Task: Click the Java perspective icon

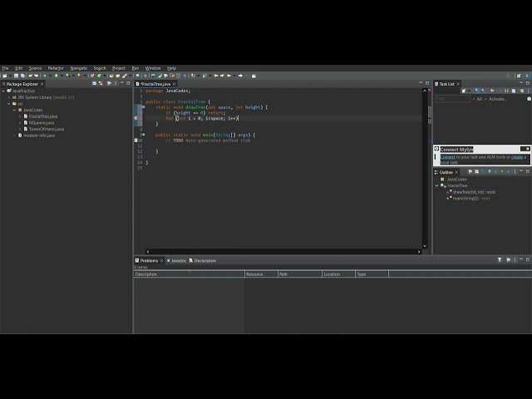Action: tap(527, 76)
